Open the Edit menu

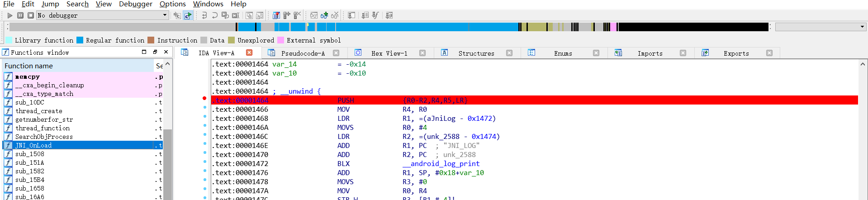coord(28,4)
